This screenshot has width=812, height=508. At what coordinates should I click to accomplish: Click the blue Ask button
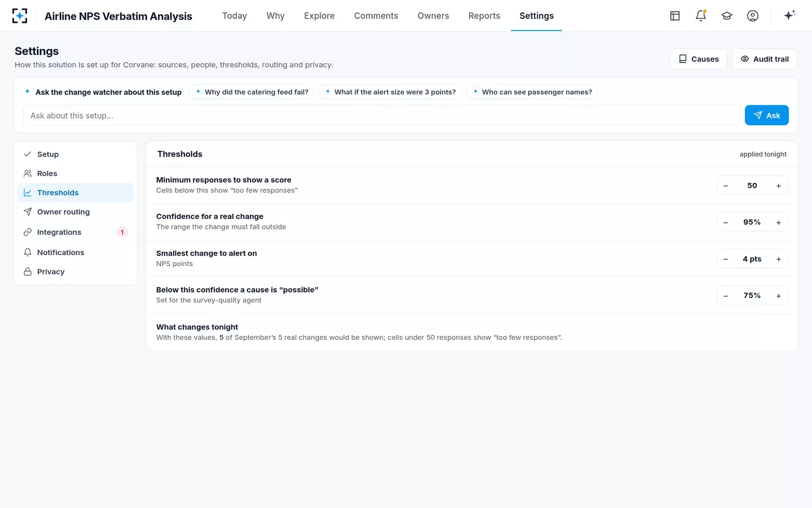coord(767,115)
